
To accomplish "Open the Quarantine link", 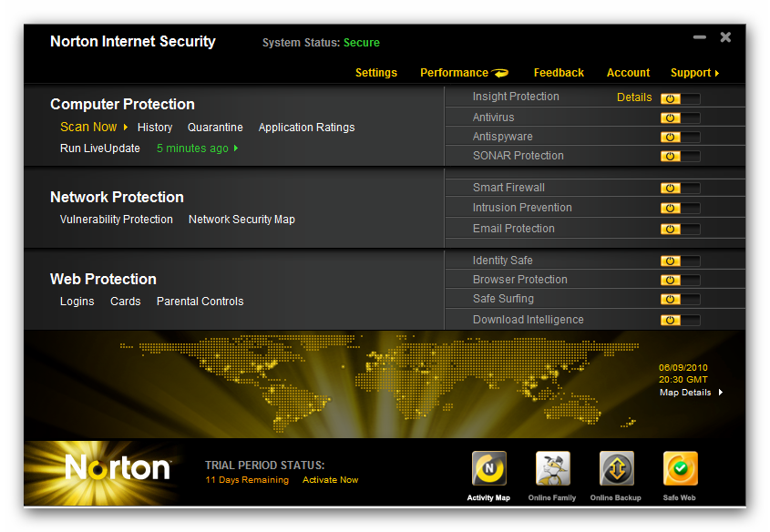I will point(215,128).
